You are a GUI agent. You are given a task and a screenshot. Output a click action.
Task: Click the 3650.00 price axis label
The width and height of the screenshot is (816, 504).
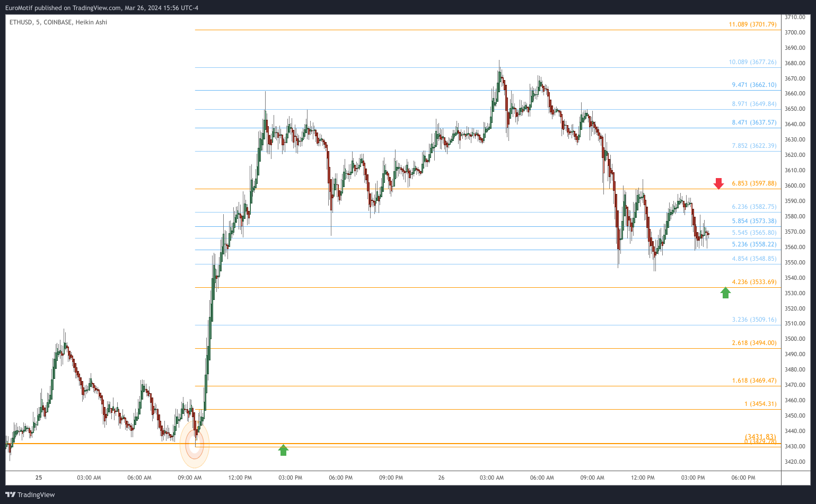795,109
